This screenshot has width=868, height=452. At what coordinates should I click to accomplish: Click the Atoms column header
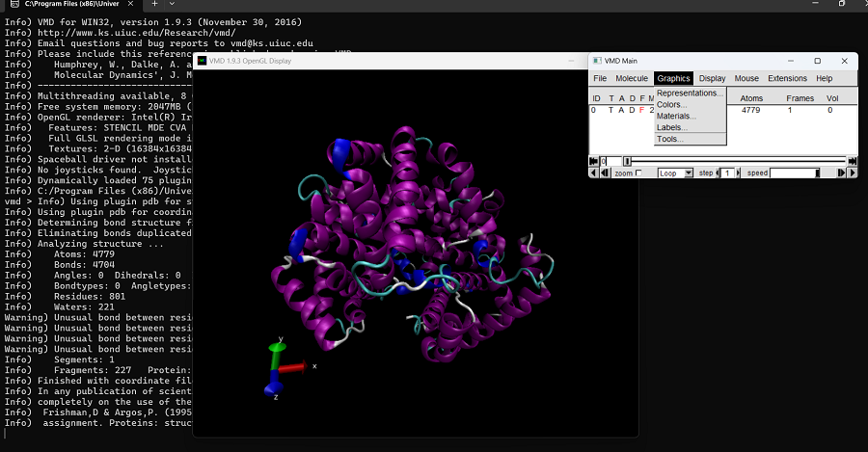[751, 98]
